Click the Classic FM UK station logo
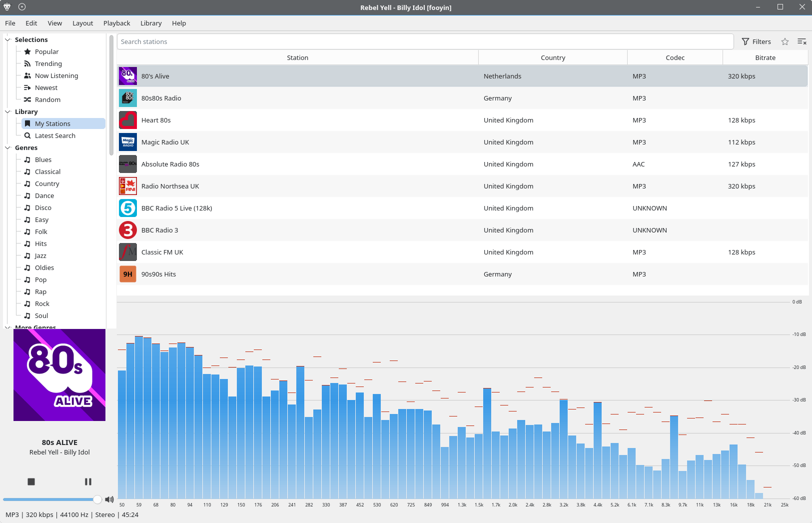The height and width of the screenshot is (523, 812). tap(128, 252)
